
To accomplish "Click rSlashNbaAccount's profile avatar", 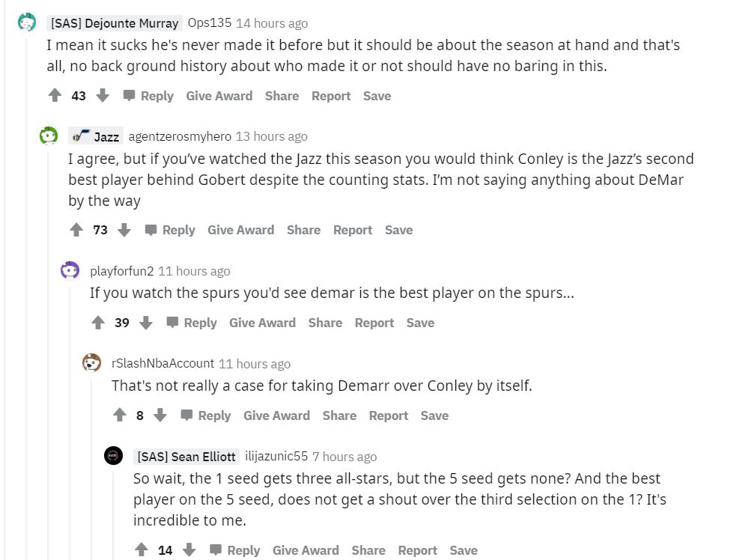I will [x=91, y=362].
